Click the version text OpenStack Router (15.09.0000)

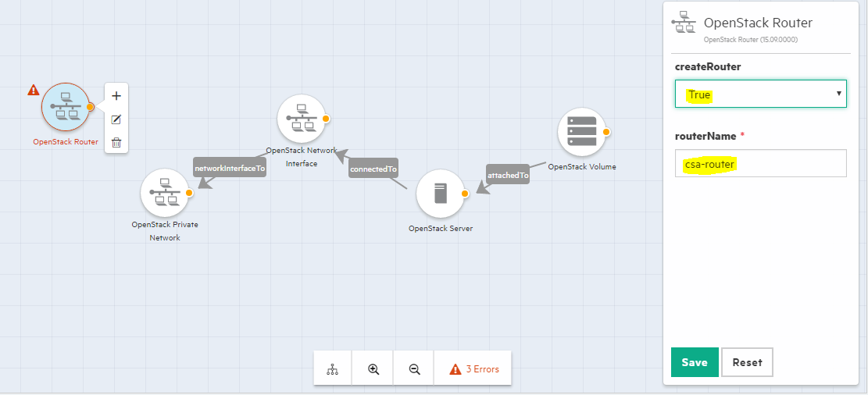coord(751,40)
